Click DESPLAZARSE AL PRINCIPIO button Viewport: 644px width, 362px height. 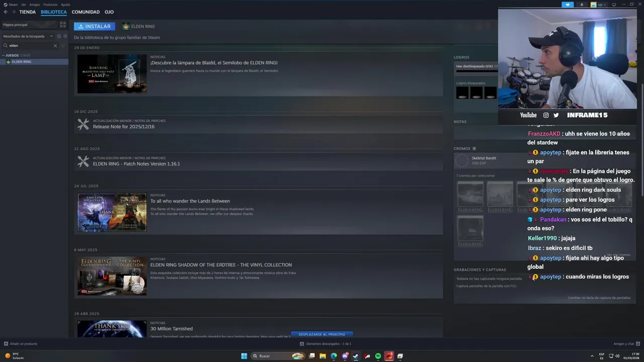pos(322,334)
